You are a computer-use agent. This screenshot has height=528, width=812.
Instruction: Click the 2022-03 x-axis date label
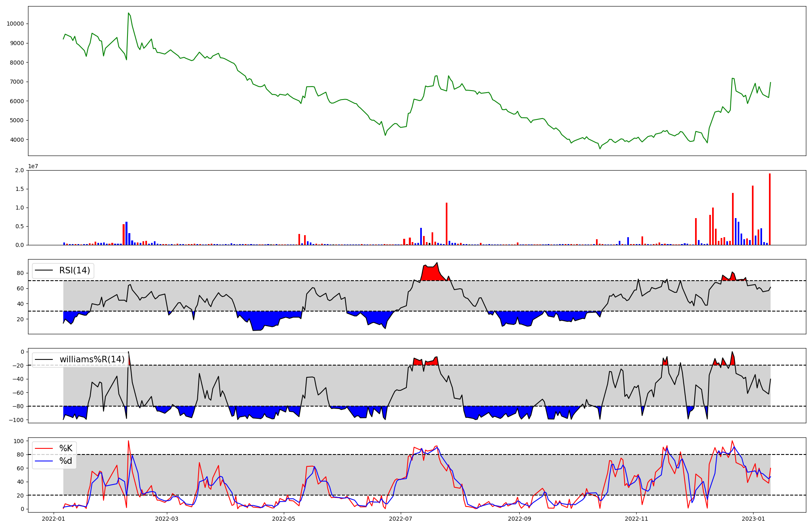point(166,519)
